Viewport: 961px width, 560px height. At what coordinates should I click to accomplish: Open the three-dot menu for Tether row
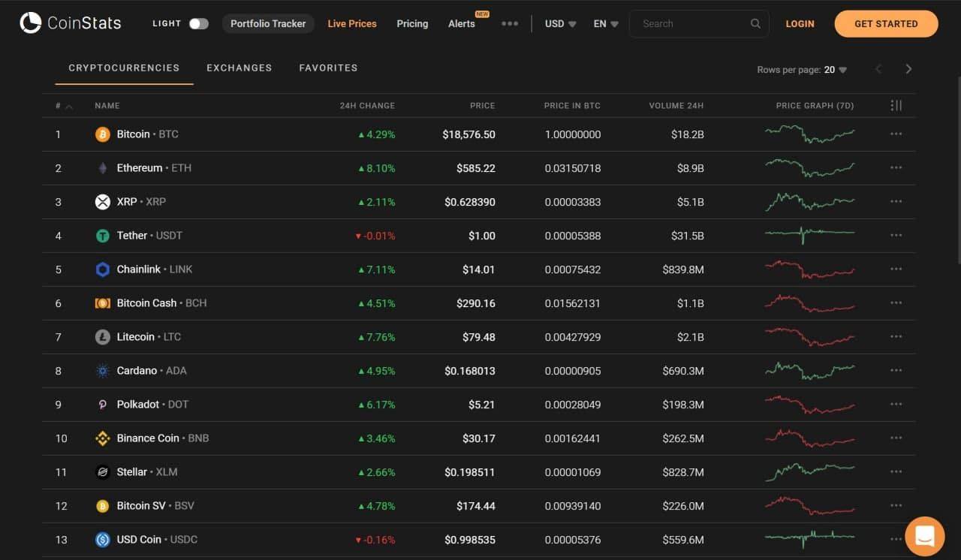click(x=896, y=236)
